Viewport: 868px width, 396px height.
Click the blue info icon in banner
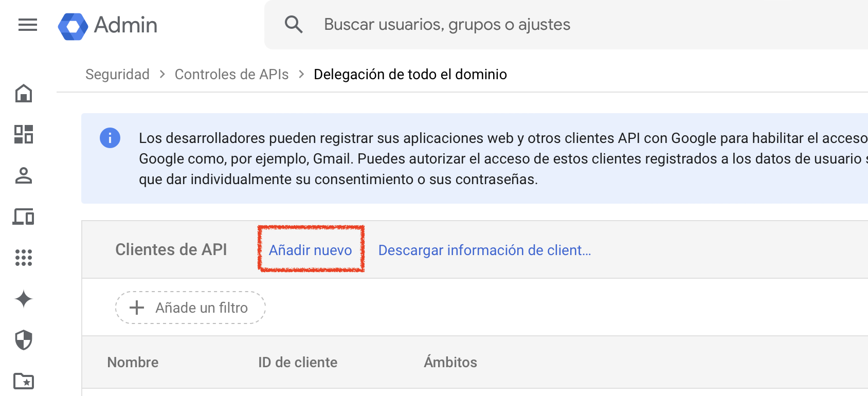point(110,138)
